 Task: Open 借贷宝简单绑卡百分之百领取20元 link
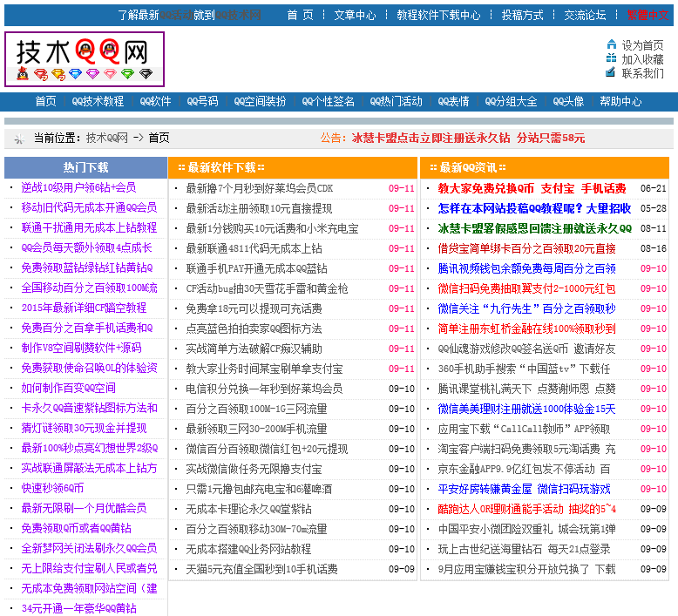526,248
